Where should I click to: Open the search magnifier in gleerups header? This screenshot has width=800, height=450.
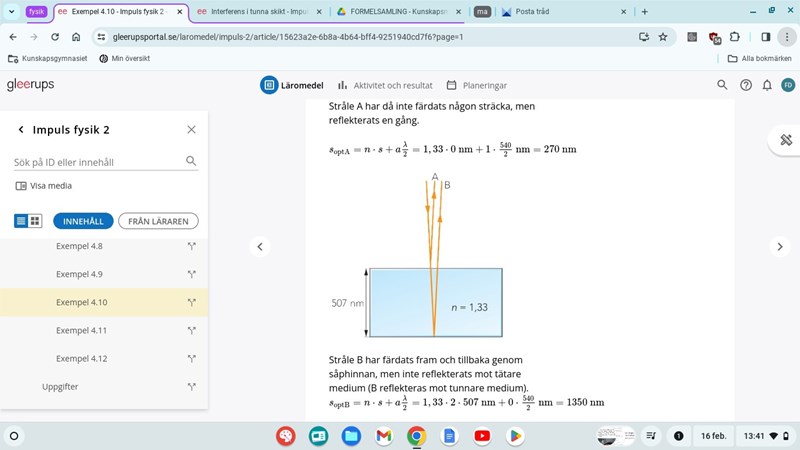722,85
